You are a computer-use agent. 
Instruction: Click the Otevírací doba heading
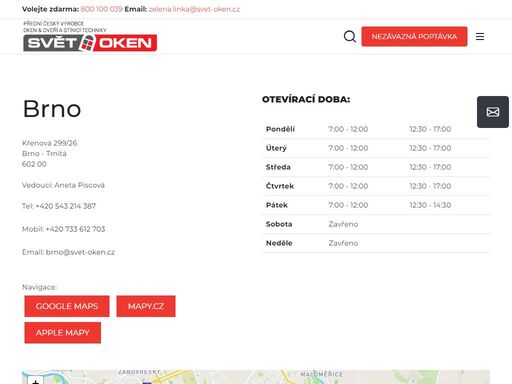(x=306, y=99)
